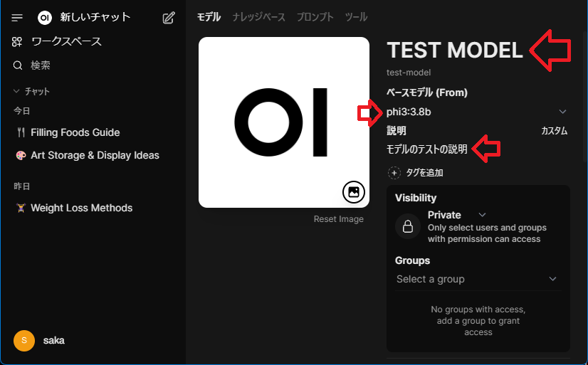Click the ベースモデル (From) label
Image resolution: width=588 pixels, height=365 pixels.
click(426, 92)
